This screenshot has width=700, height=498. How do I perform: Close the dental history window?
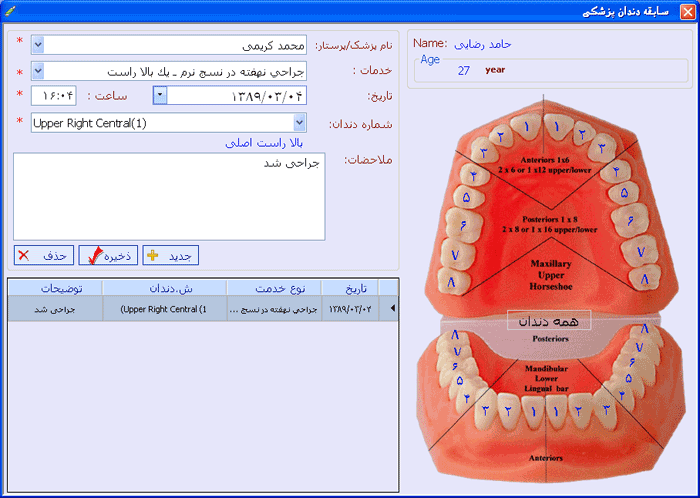click(x=688, y=12)
